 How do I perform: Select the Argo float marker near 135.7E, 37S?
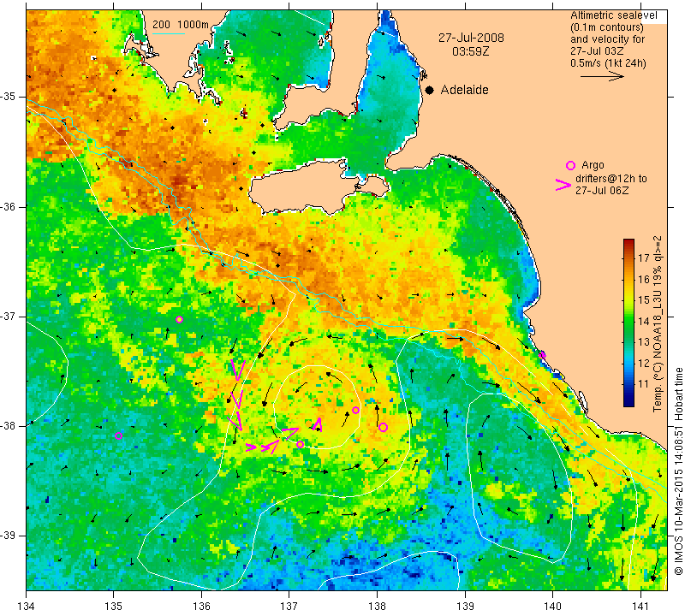(x=179, y=320)
